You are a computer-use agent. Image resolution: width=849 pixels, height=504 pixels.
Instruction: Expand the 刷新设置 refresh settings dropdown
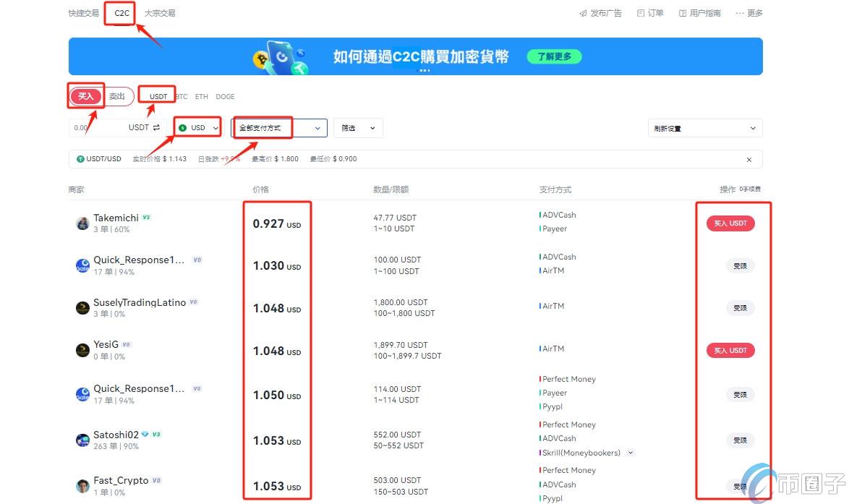tap(704, 127)
